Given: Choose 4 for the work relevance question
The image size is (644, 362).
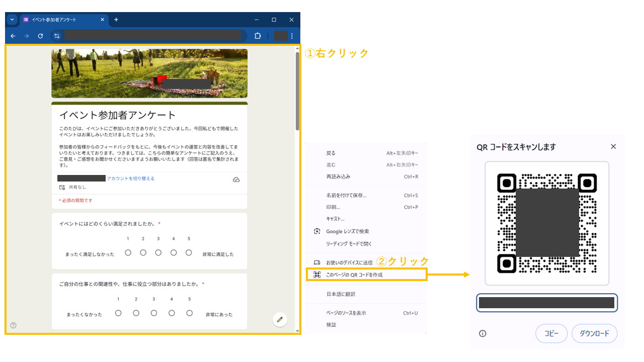Looking at the screenshot, I should 172,313.
